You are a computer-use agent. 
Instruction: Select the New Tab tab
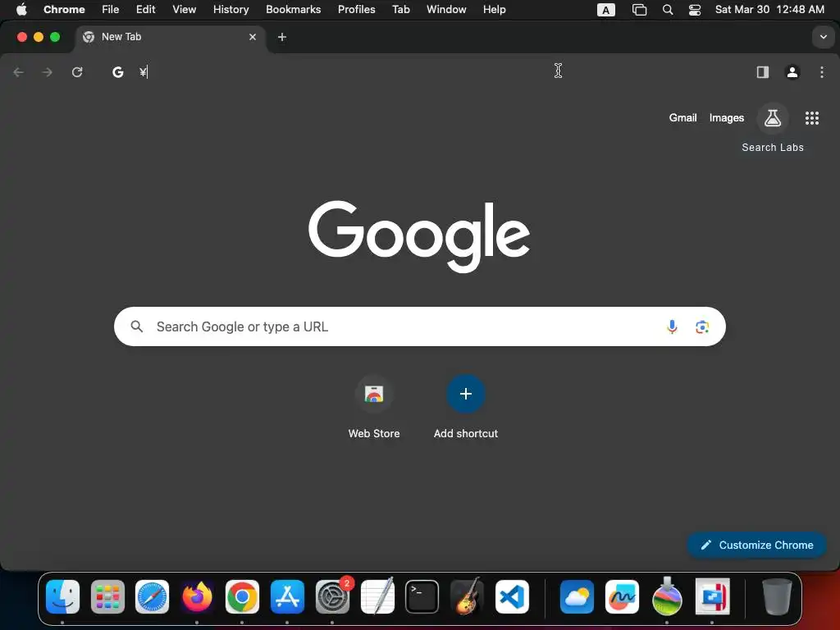pyautogui.click(x=171, y=37)
